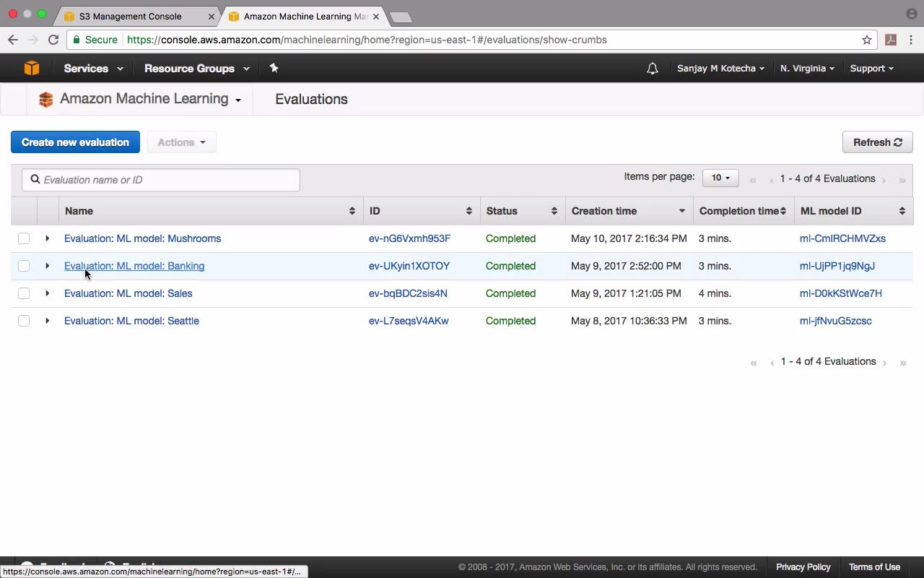Open ML model ml-CmlRCHMVZxs link

point(842,238)
